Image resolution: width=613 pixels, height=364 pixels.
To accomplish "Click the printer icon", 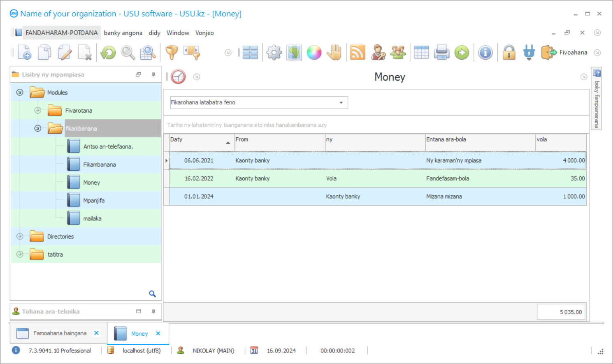I will (441, 52).
